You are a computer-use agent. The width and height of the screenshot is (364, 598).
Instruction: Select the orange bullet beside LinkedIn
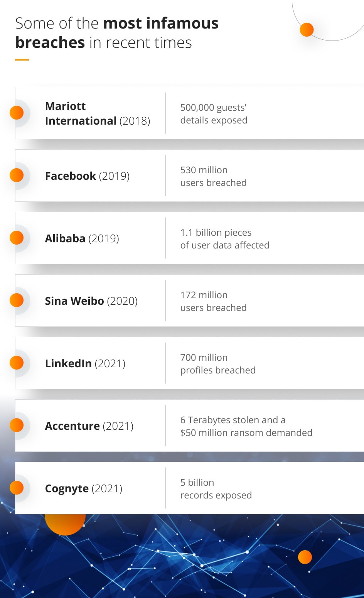point(17,363)
